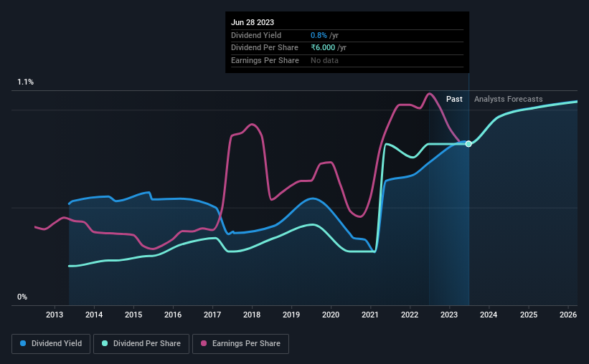589x364 pixels.
Task: Click the 2013 x-axis label
Action: pyautogui.click(x=55, y=315)
